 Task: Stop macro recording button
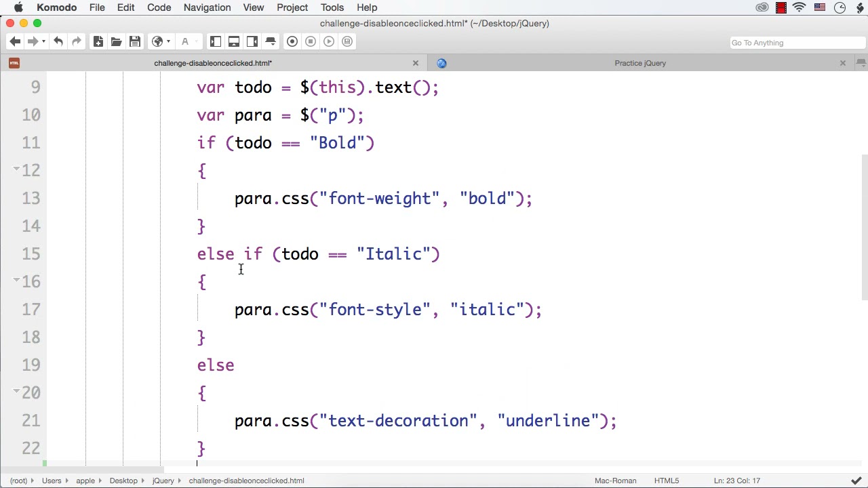pos(311,42)
